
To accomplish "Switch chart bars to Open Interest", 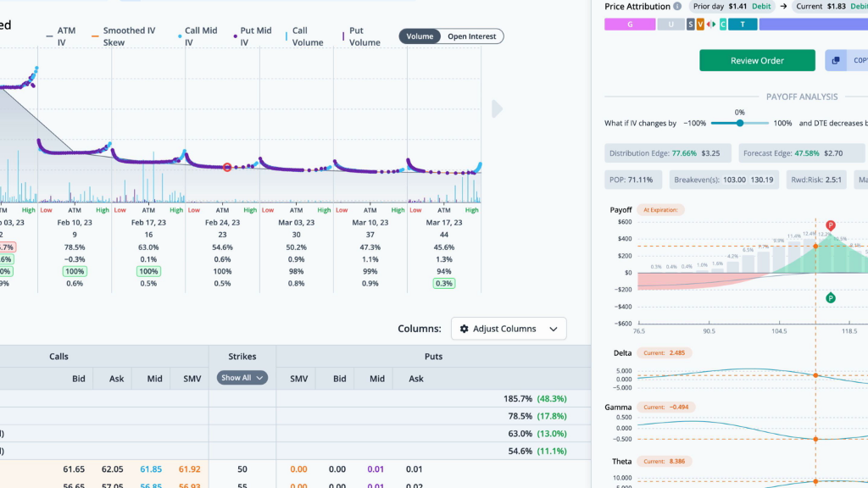I will [x=471, y=36].
